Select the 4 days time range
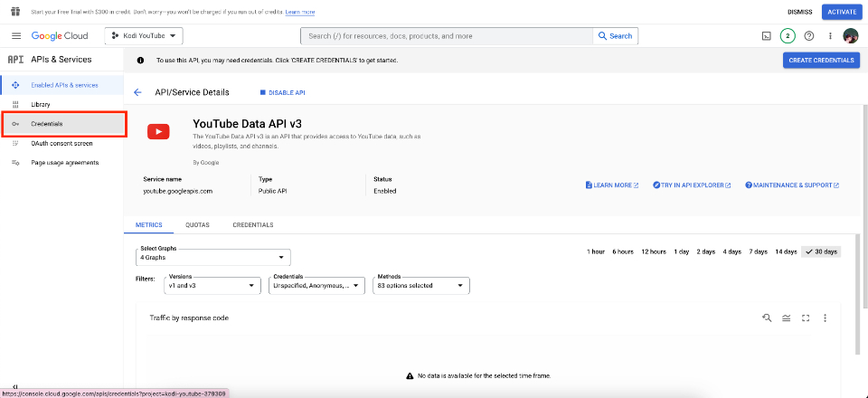This screenshot has height=398, width=868. point(731,251)
